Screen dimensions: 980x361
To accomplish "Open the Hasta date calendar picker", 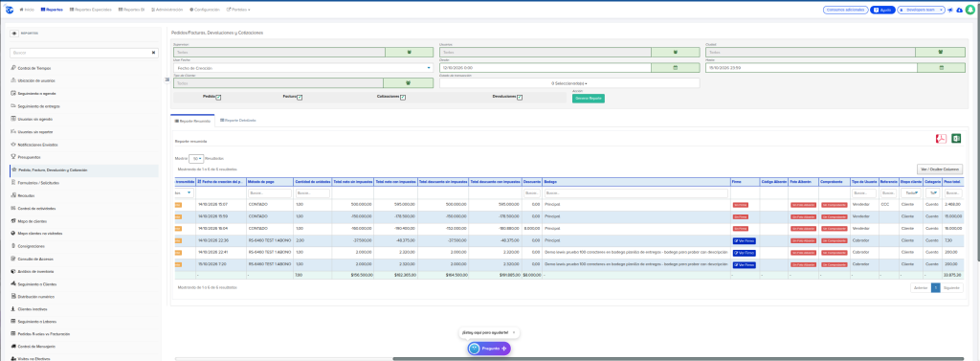I will tap(942, 68).
